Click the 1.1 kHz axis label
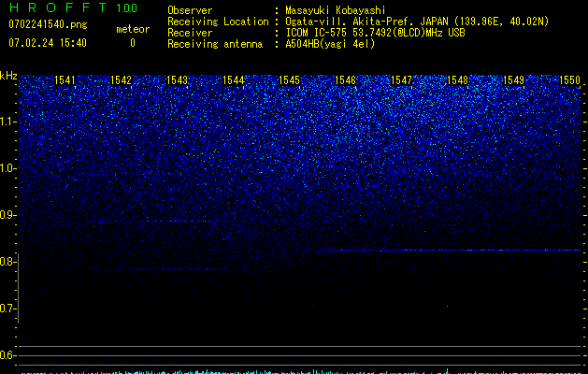Image resolution: width=588 pixels, height=374 pixels. click(x=8, y=122)
